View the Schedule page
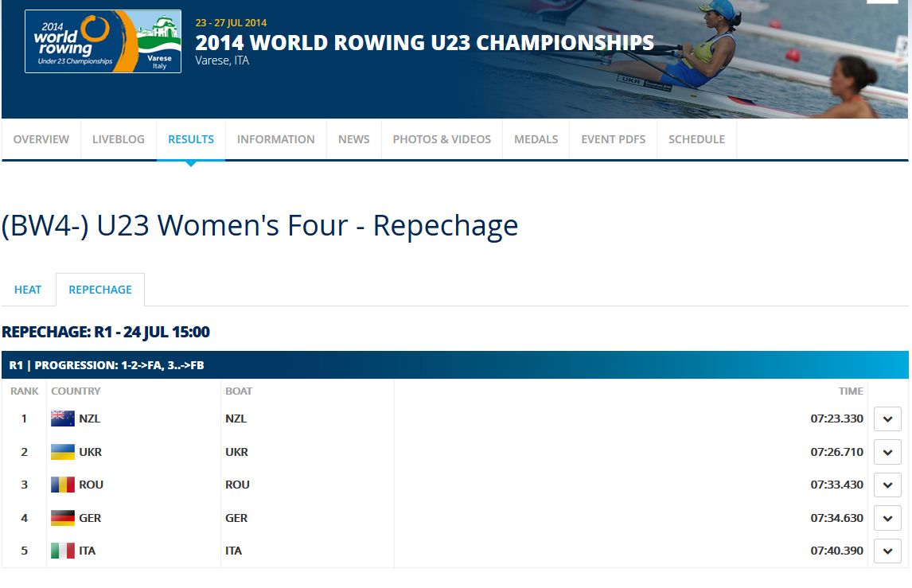 click(x=696, y=139)
